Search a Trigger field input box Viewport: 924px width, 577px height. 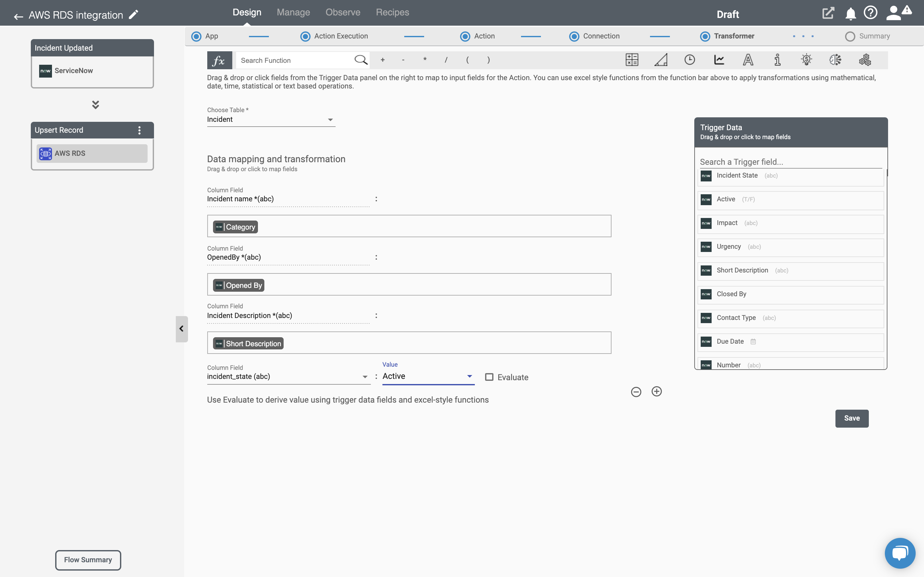tap(790, 162)
